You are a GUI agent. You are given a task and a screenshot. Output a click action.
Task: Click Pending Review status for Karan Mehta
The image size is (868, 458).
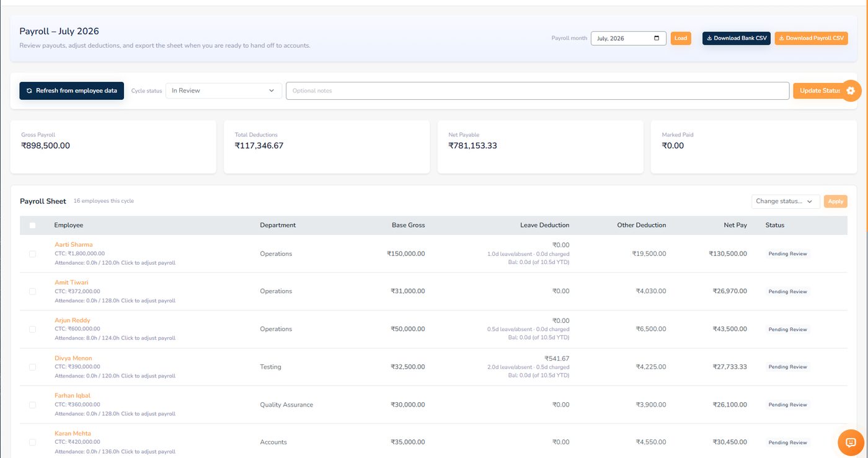[x=787, y=443]
